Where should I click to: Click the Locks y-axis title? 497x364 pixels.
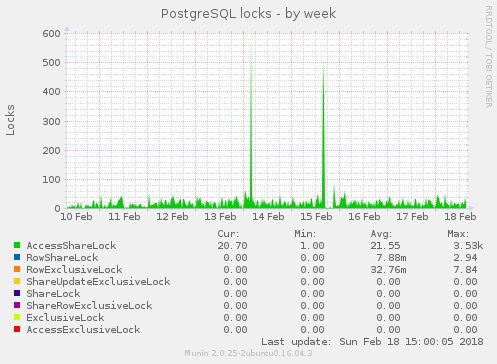coord(10,120)
